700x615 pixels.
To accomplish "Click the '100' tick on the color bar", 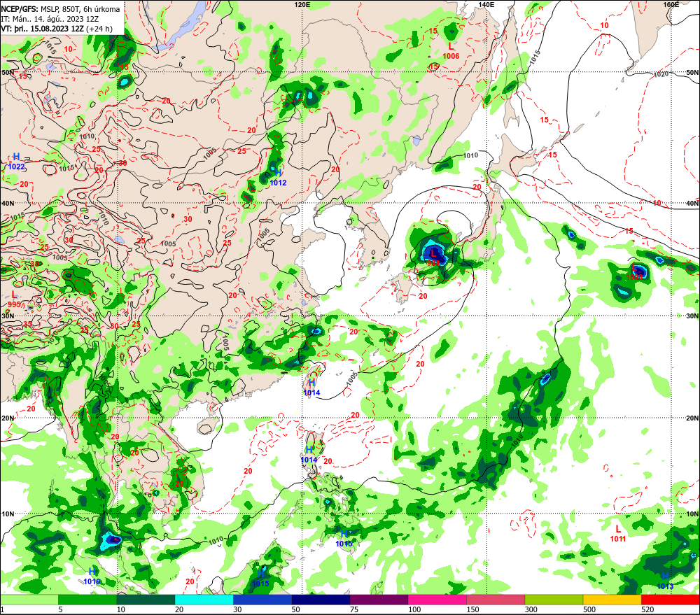I will (414, 609).
